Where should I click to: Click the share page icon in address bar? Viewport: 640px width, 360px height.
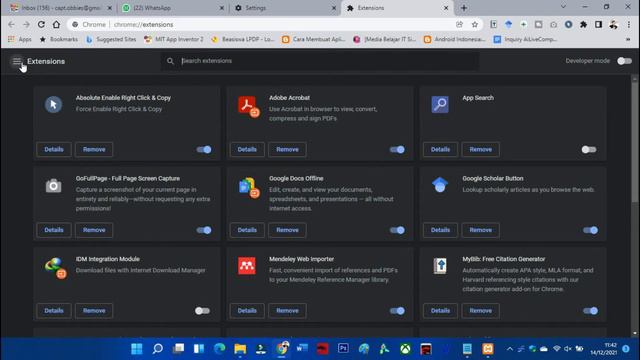(x=460, y=24)
